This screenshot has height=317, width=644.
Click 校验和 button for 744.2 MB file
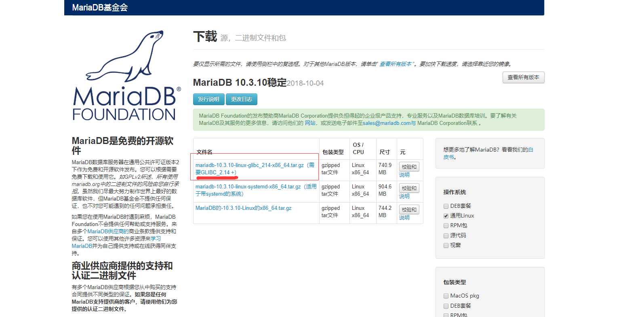tap(409, 209)
